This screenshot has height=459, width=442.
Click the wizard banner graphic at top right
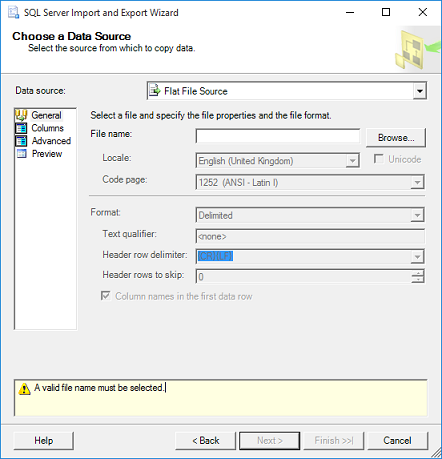(x=417, y=49)
